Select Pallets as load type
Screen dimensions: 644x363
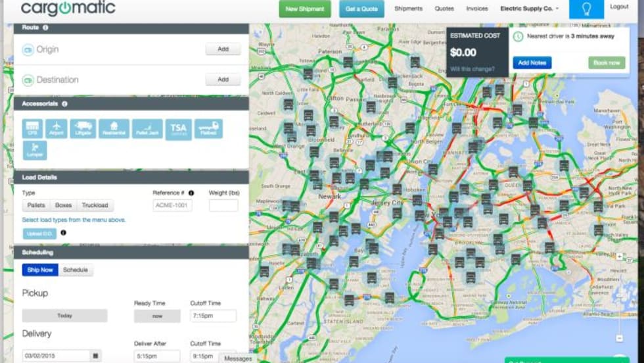37,205
